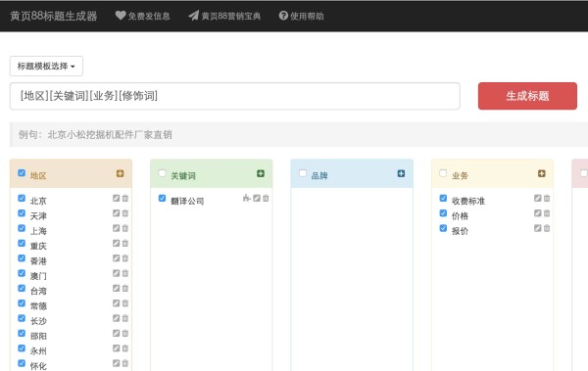Screen dimensions: 588x371
Task: Uncheck the 价格 checkbox
Action: [443, 212]
